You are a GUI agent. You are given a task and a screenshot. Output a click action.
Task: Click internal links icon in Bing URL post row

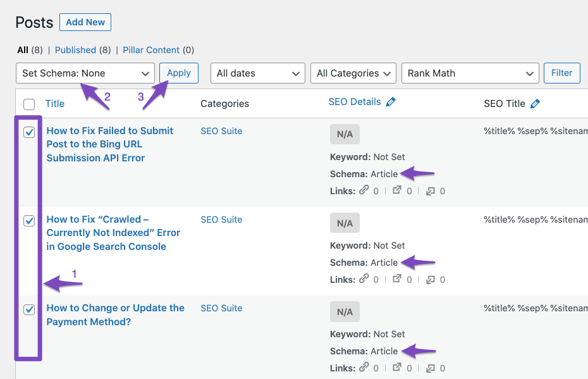(x=364, y=190)
